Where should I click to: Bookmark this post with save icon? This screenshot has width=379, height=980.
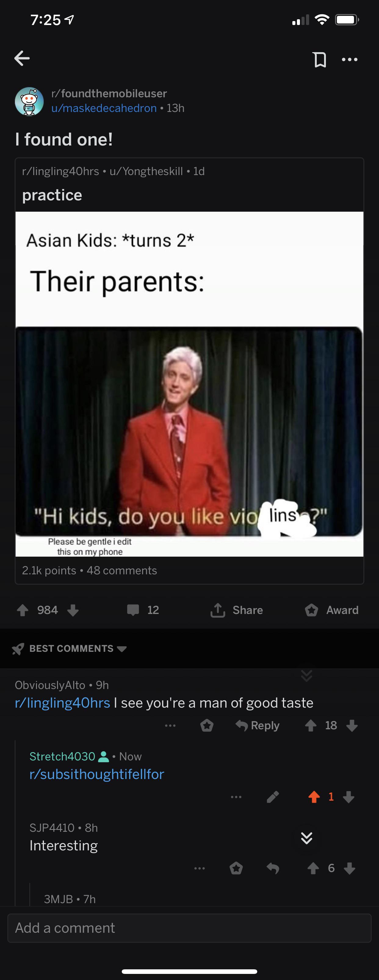pyautogui.click(x=319, y=59)
